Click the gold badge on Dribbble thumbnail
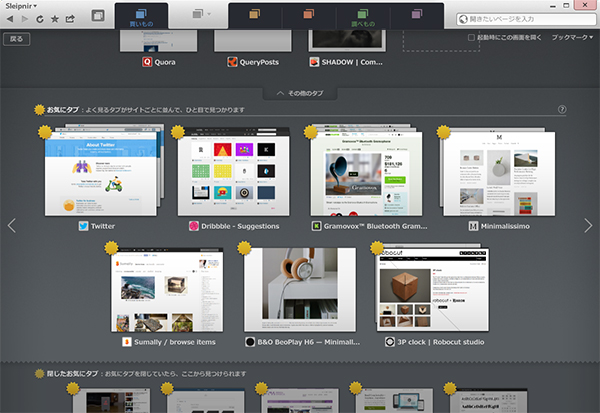This screenshot has width=600, height=413. [x=178, y=131]
